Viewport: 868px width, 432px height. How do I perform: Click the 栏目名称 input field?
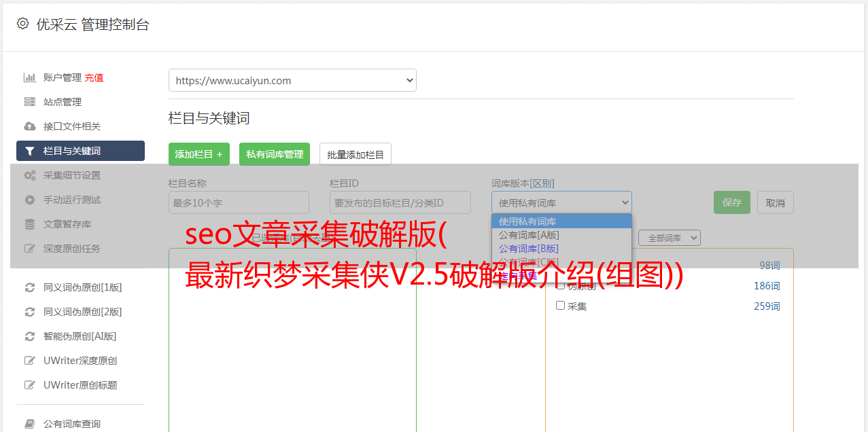click(x=239, y=202)
